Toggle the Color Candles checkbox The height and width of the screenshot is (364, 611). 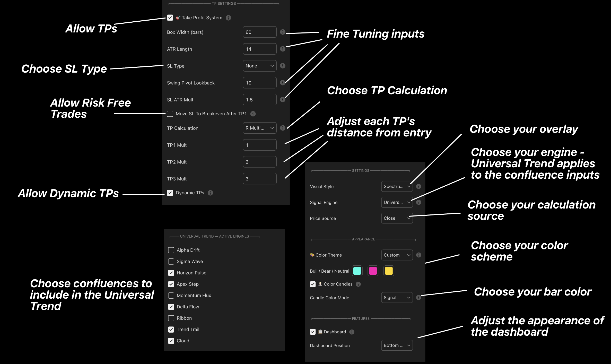[313, 284]
